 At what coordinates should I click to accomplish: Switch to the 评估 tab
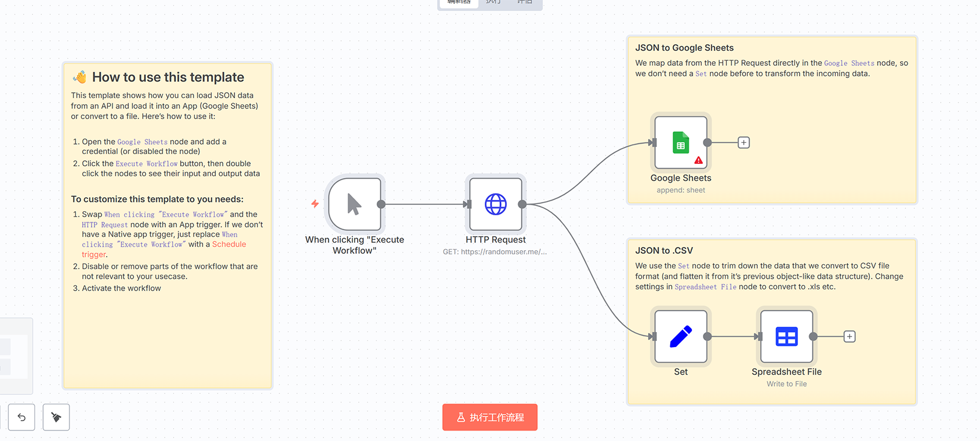524,2
